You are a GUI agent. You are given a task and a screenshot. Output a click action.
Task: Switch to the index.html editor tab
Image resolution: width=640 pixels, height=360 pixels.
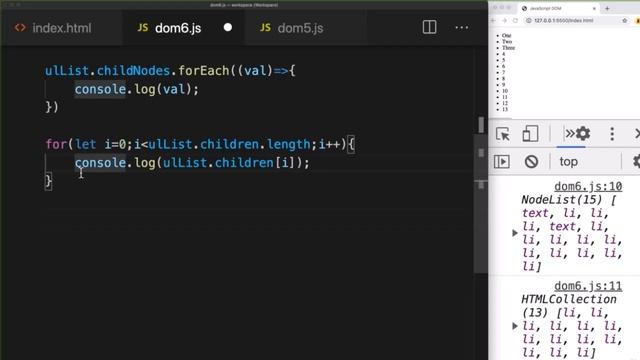pyautogui.click(x=61, y=28)
